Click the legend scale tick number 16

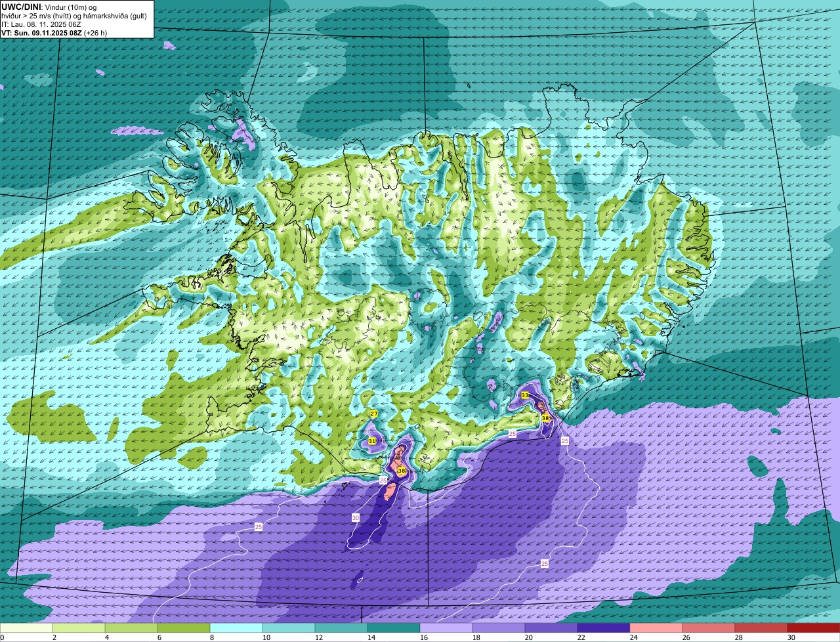tap(423, 637)
